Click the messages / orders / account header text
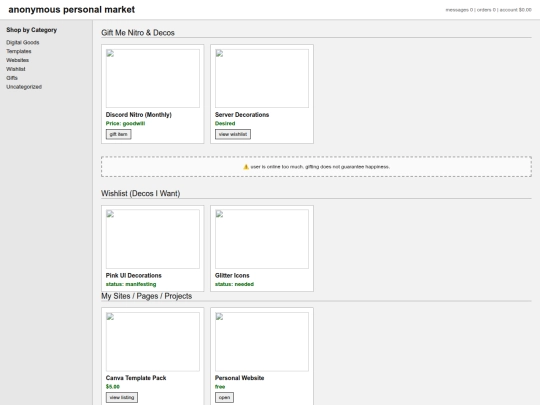Viewport: 540px width, 405px height. point(489,10)
